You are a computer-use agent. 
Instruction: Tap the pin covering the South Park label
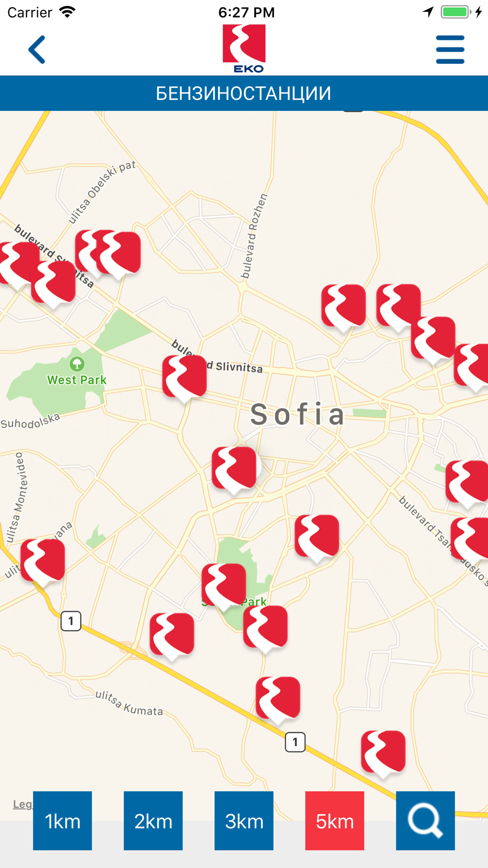point(224,587)
